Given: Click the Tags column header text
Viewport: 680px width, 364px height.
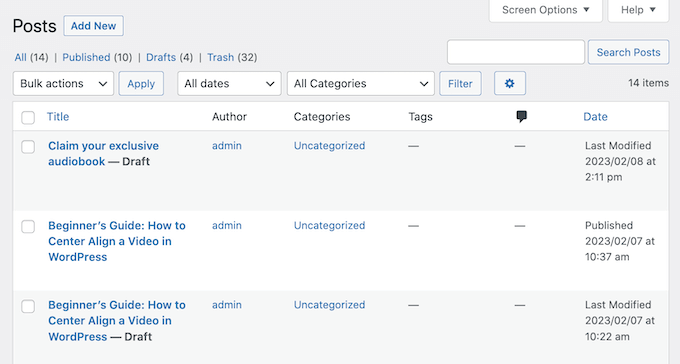Looking at the screenshot, I should (x=420, y=117).
